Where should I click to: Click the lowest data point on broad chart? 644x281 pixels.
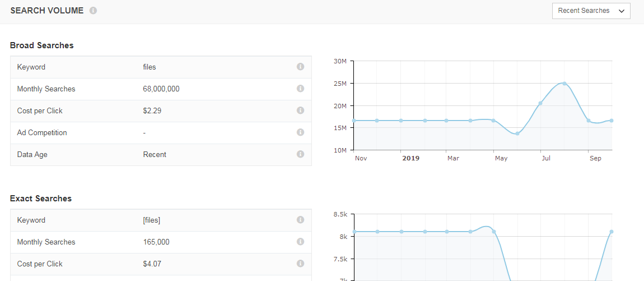click(517, 133)
